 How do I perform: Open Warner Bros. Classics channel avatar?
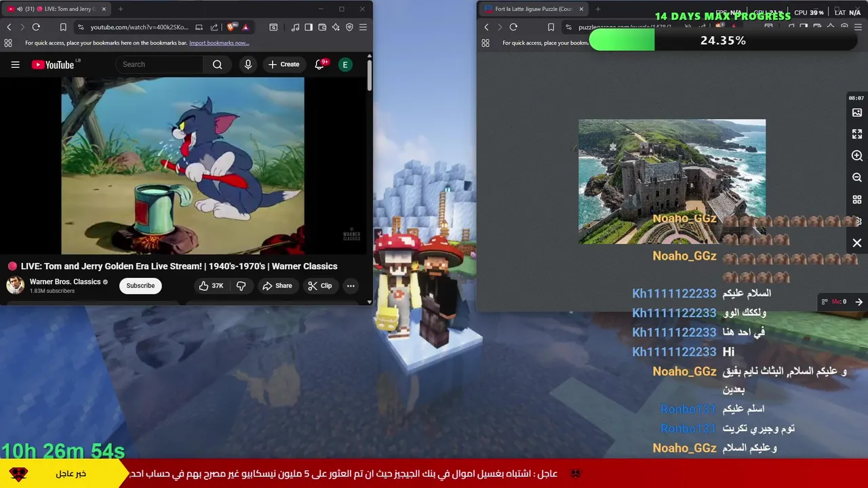click(x=15, y=285)
